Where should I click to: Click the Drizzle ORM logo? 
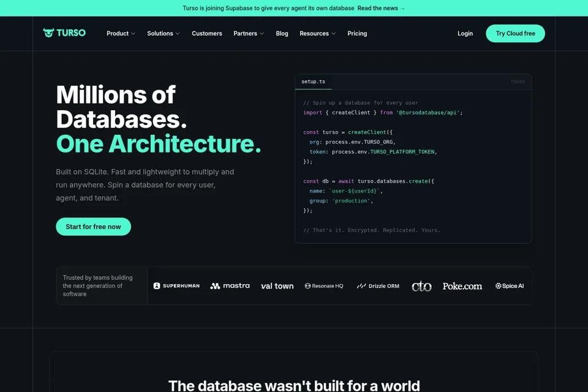click(378, 286)
